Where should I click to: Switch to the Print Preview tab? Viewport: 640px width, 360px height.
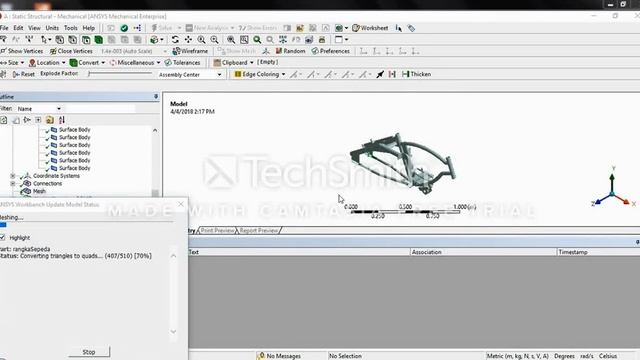(x=217, y=231)
